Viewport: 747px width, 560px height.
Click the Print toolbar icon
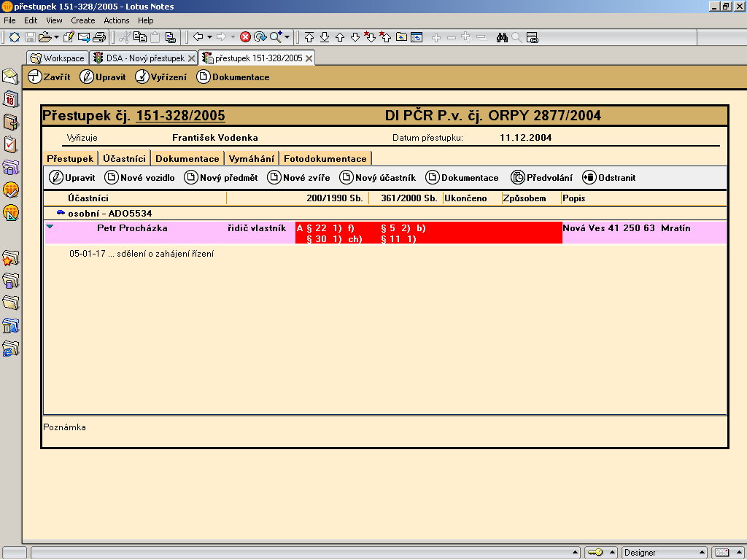99,37
